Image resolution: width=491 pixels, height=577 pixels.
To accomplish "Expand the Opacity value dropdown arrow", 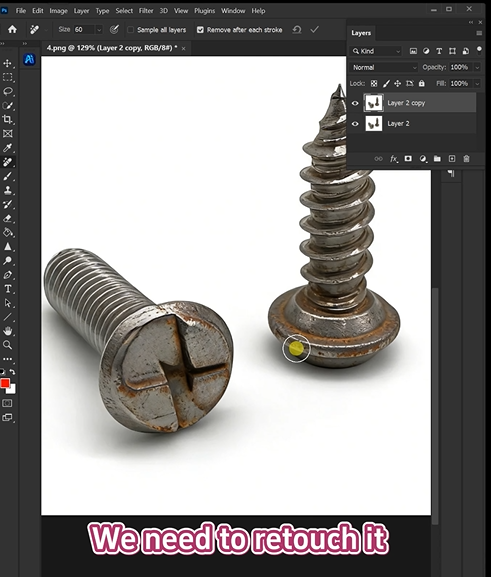I will [x=477, y=67].
